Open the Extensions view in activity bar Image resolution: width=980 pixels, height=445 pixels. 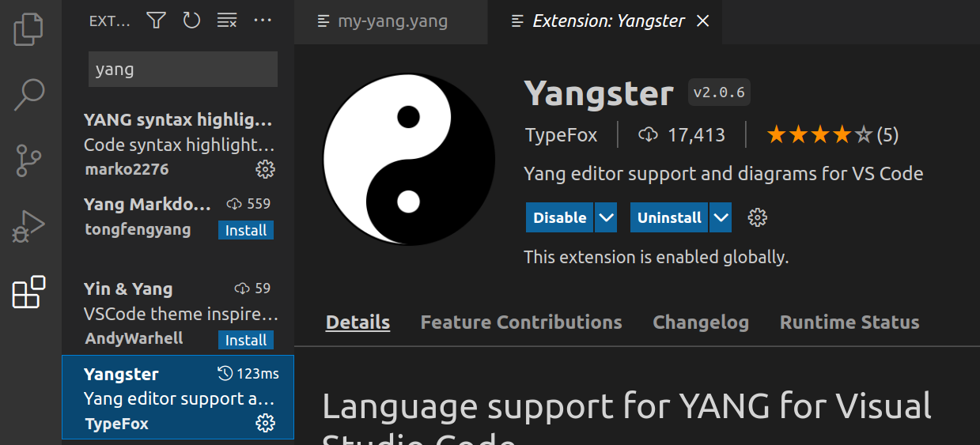coord(29,292)
